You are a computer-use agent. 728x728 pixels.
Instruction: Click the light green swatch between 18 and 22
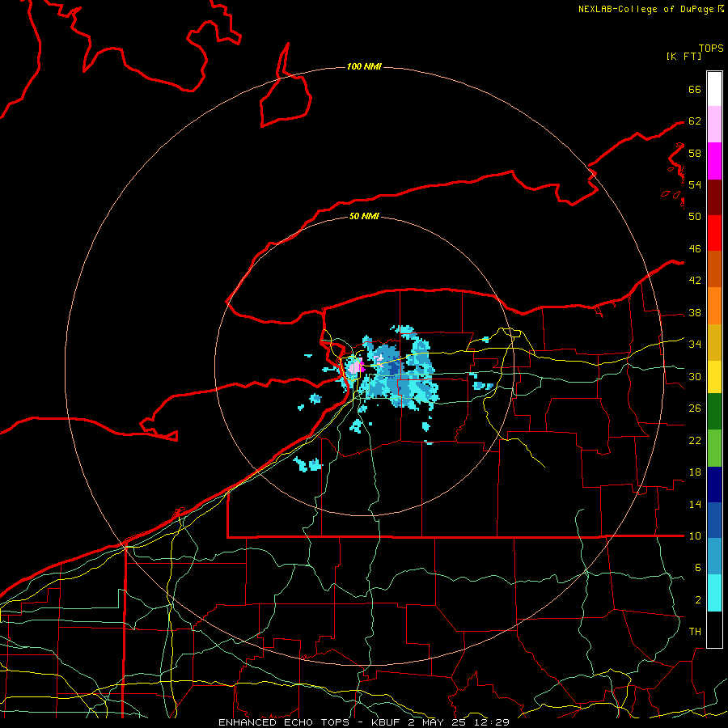tap(714, 448)
